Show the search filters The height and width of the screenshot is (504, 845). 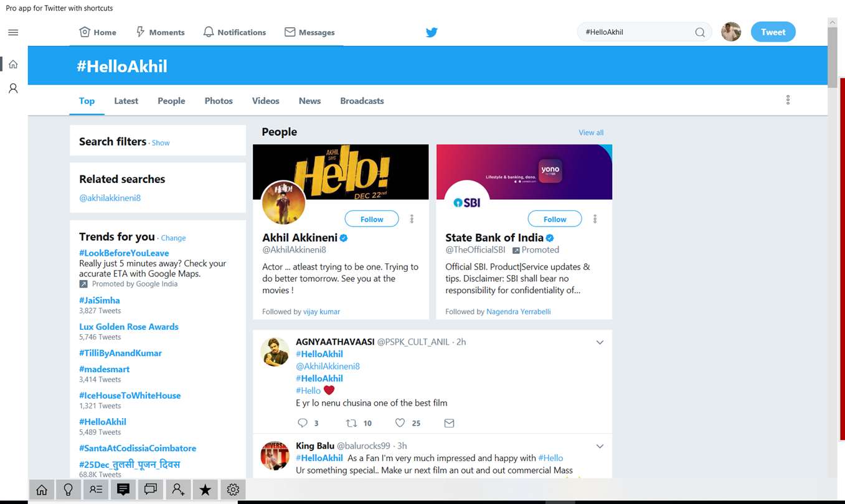161,142
